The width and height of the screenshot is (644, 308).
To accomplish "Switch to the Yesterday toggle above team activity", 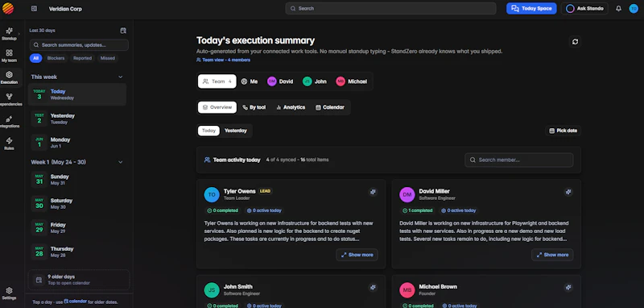I will tap(236, 131).
